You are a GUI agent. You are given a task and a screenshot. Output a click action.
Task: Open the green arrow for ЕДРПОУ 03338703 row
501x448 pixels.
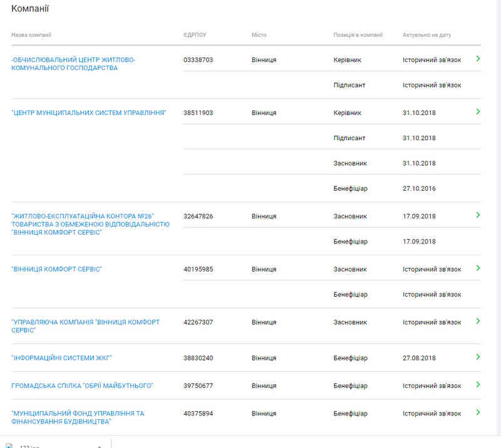(x=478, y=59)
